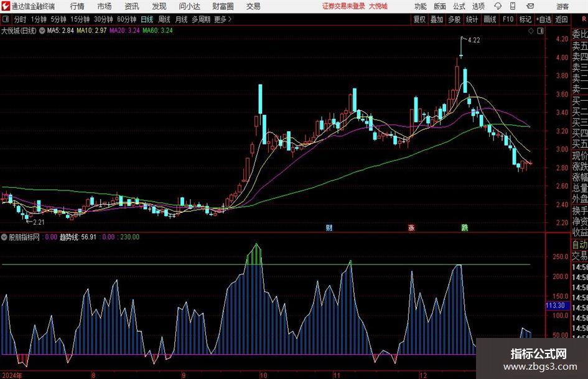Click the 4.22 peak price label
This screenshot has height=379, width=588.
(473, 40)
